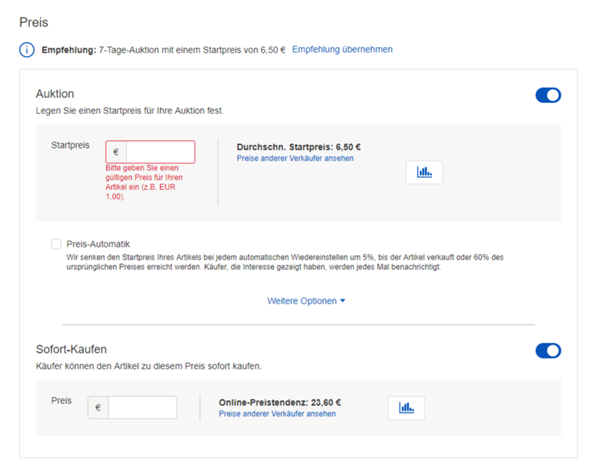Enable the Preis-Automatik checkbox
Image resolution: width=590 pixels, height=465 pixels.
click(56, 244)
